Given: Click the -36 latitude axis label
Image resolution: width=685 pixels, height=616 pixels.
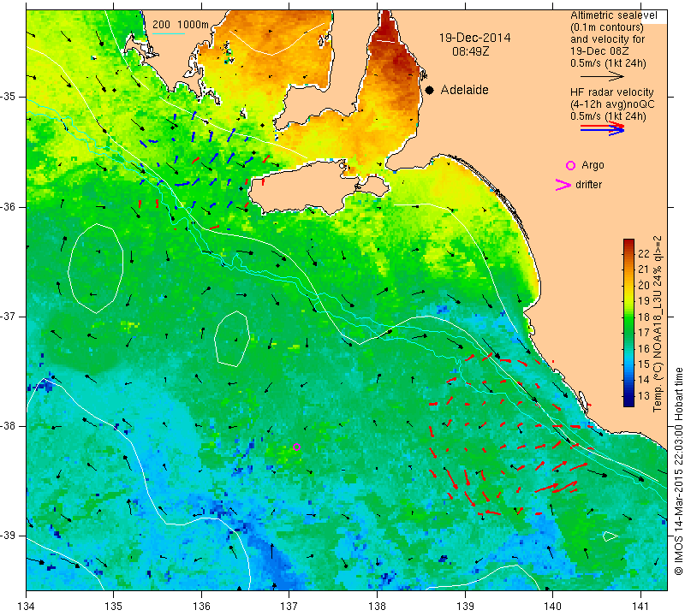Looking at the screenshot, I should [8, 206].
